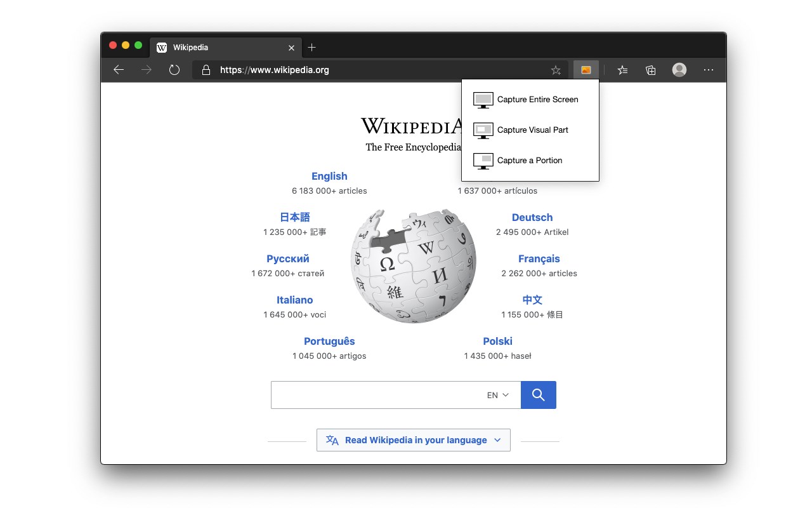Open the Polski Wikipedia link
Viewport: 812px width, 508px height.
point(498,341)
